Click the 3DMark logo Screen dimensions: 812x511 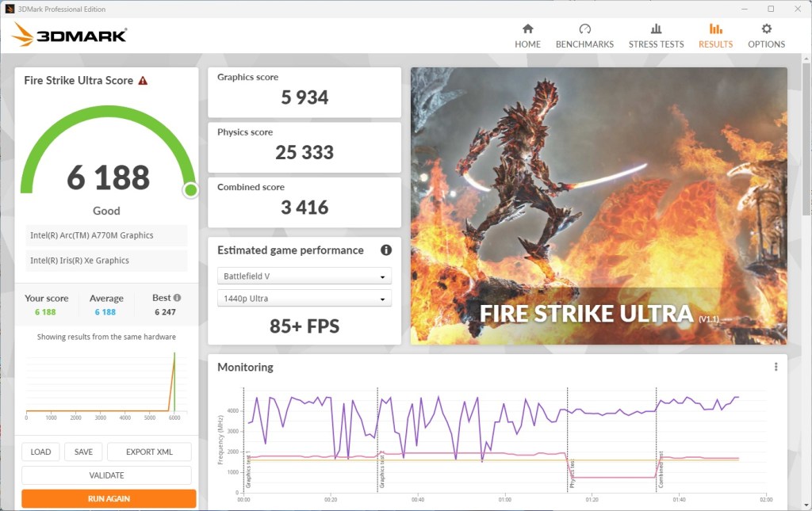click(69, 35)
